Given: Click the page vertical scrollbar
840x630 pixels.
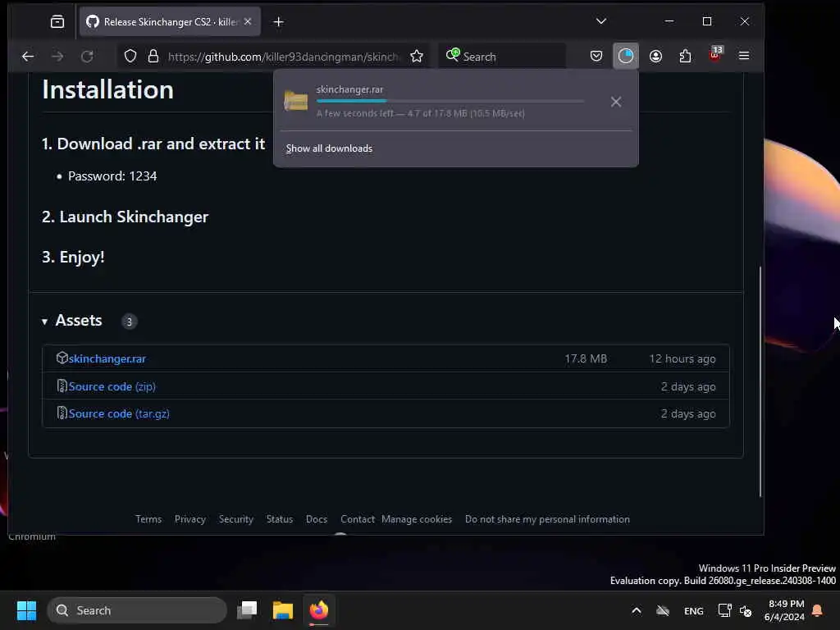Looking at the screenshot, I should 760,381.
